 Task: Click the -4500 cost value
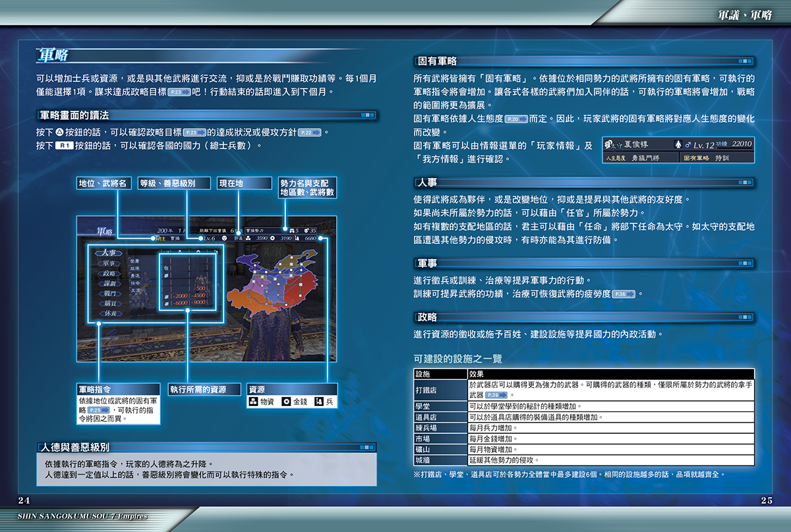pyautogui.click(x=199, y=296)
